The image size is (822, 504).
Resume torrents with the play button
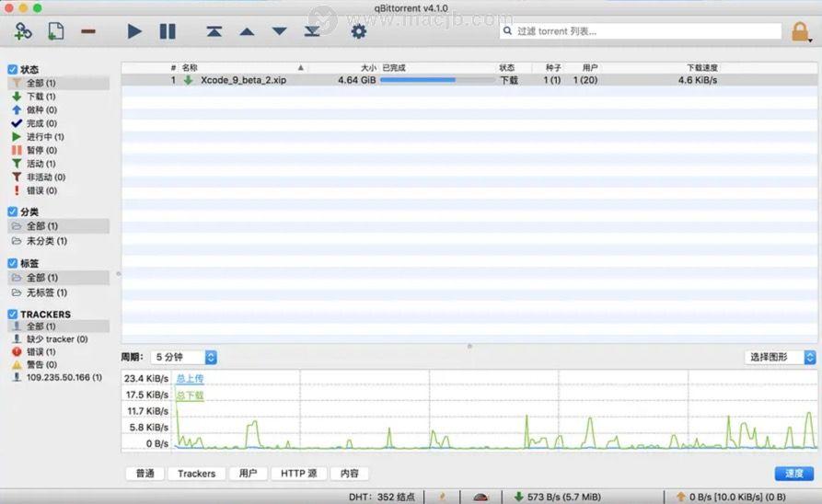click(x=134, y=31)
